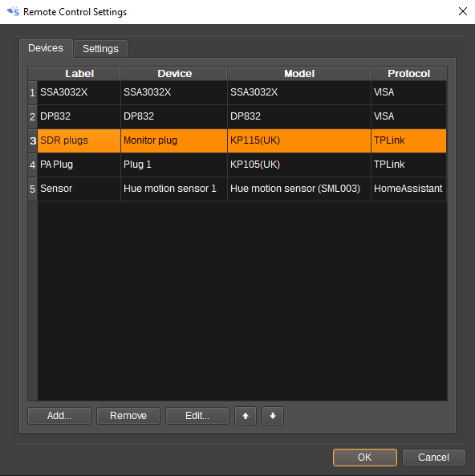Open the Edit... device dialog
Screen dimensions: 475x476
[x=197, y=416]
